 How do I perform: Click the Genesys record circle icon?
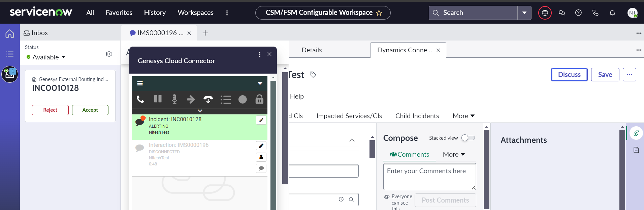(x=243, y=99)
